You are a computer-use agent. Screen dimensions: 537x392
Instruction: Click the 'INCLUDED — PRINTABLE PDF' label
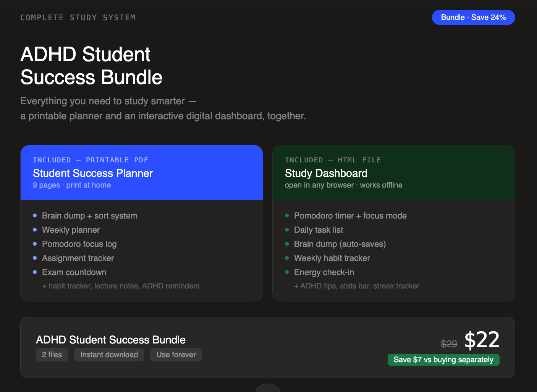pyautogui.click(x=91, y=160)
